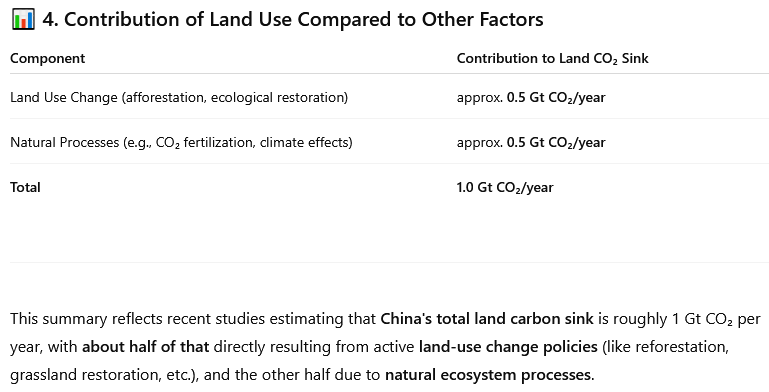Image resolution: width=769 pixels, height=392 pixels.
Task: Click the section 4 heading title
Action: coord(293,19)
